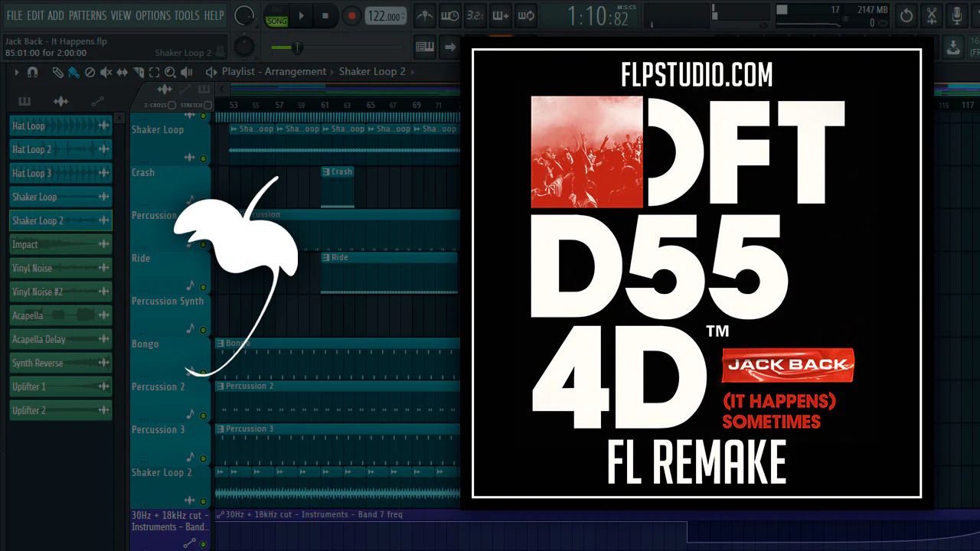The height and width of the screenshot is (551, 980).
Task: Switch between PAT and SONG mode
Action: pos(276,16)
